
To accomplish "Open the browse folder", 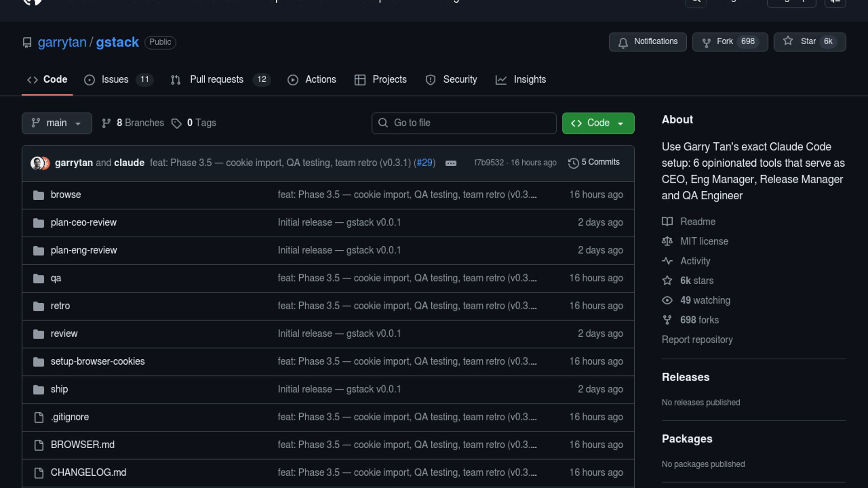I will [x=66, y=195].
